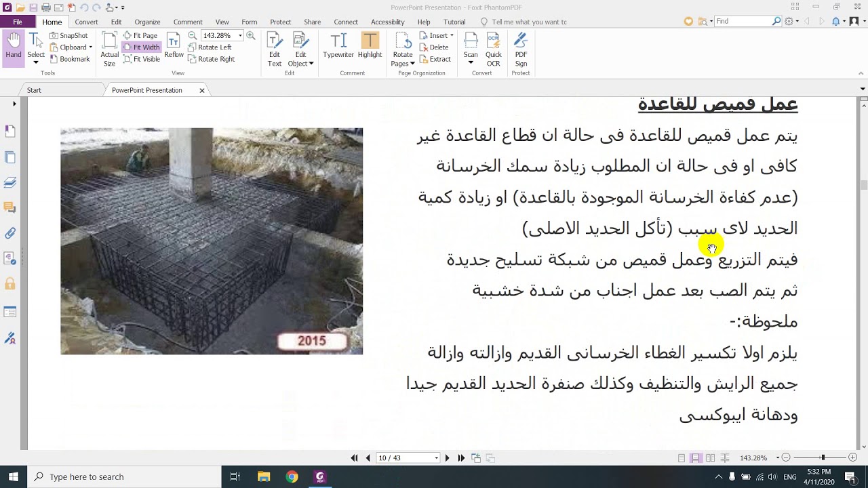The width and height of the screenshot is (868, 488).
Task: Click the Undo arrow in quick access
Action: (x=85, y=7)
